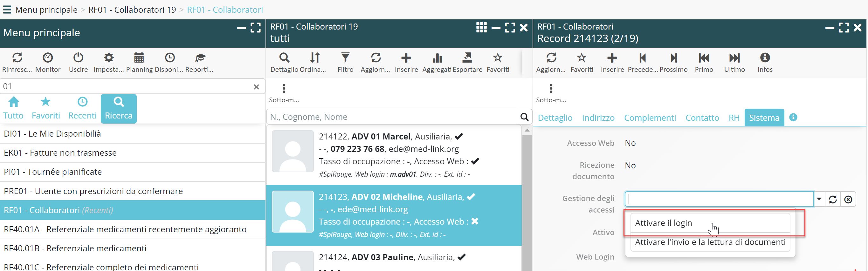The image size is (868, 271).
Task: Choose "Attivare il login" option
Action: (x=663, y=223)
